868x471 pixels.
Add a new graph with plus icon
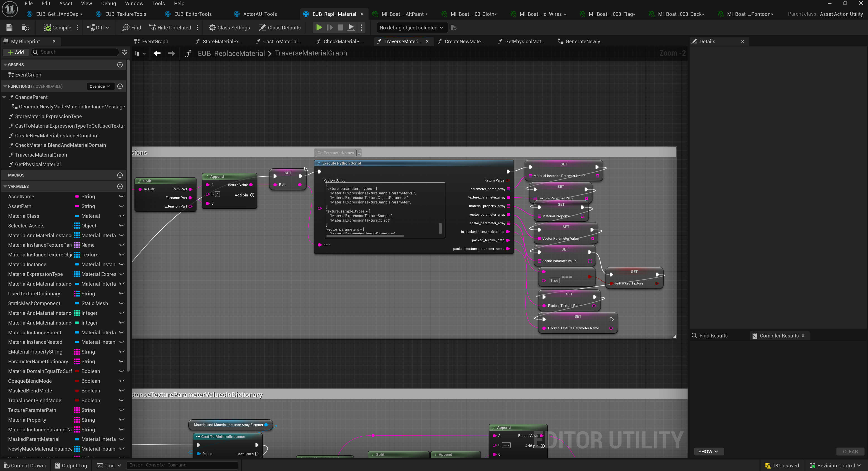pyautogui.click(x=120, y=65)
